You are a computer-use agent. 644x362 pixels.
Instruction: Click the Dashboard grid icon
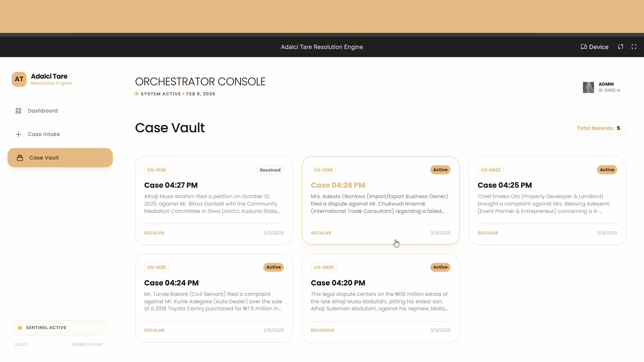click(x=18, y=111)
